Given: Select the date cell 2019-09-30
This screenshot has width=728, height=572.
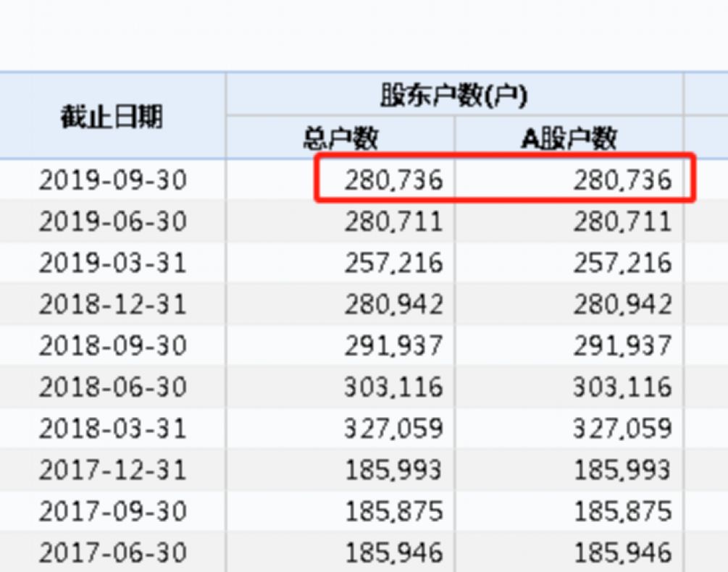Looking at the screenshot, I should 113,180.
